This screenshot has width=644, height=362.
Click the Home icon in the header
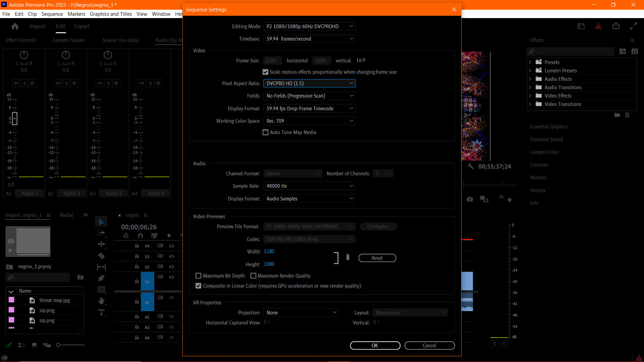pos(15,26)
